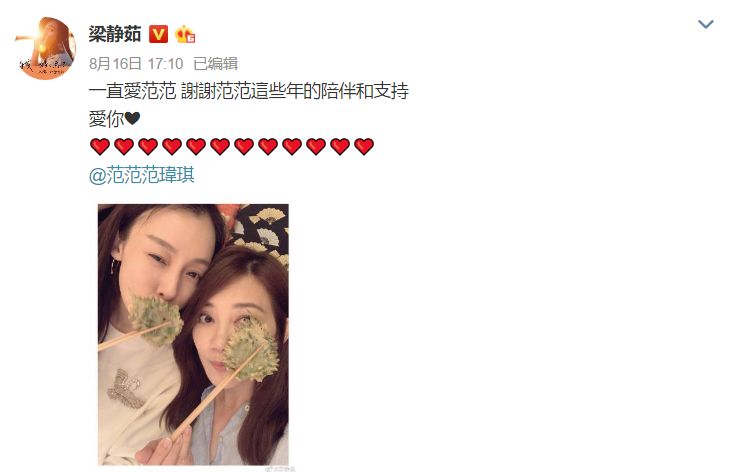Click the last red heart emoji in row
This screenshot has height=472, width=731.
pos(364,146)
